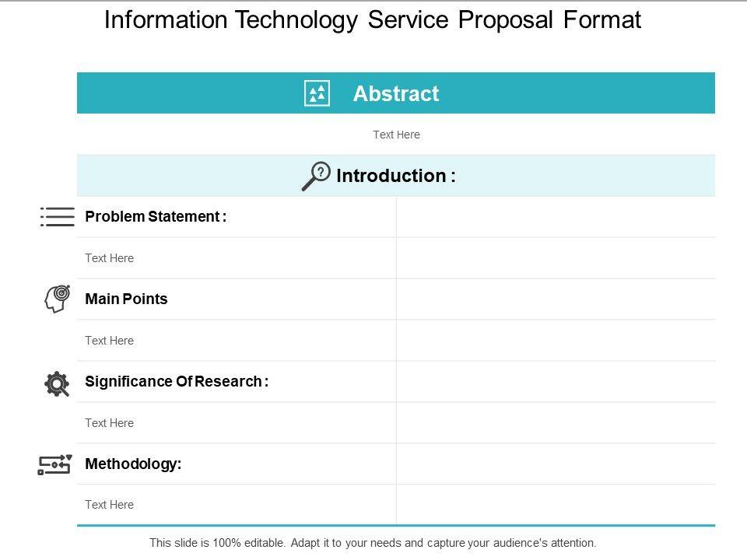Click the footer text "This slide is 100% editable"
The image size is (747, 560).
pyautogui.click(x=217, y=543)
